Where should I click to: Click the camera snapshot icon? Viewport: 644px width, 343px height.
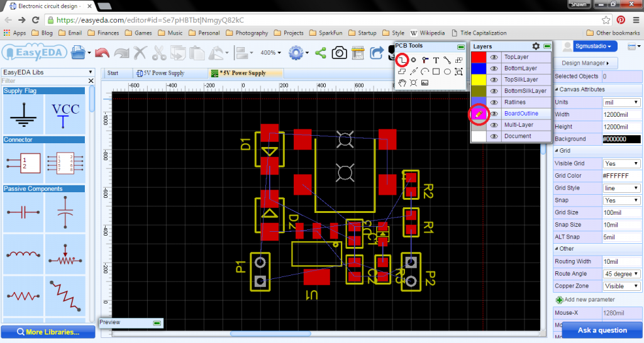click(340, 53)
